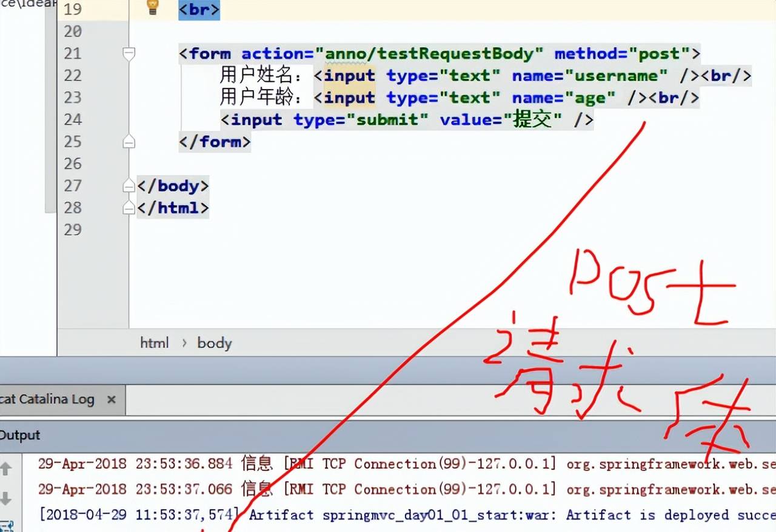Image resolution: width=776 pixels, height=532 pixels.
Task: Click the form action value anno/testRequestBody
Action: (430, 54)
